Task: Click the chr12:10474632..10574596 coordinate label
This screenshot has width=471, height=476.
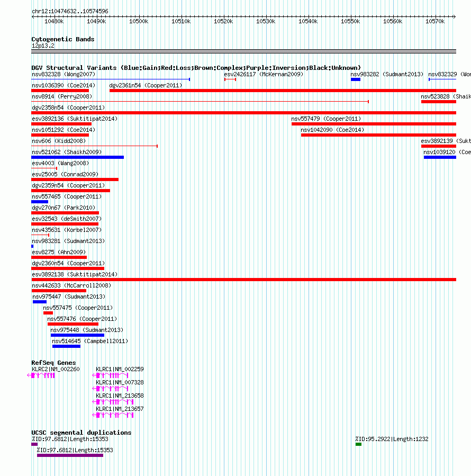Action: point(70,11)
